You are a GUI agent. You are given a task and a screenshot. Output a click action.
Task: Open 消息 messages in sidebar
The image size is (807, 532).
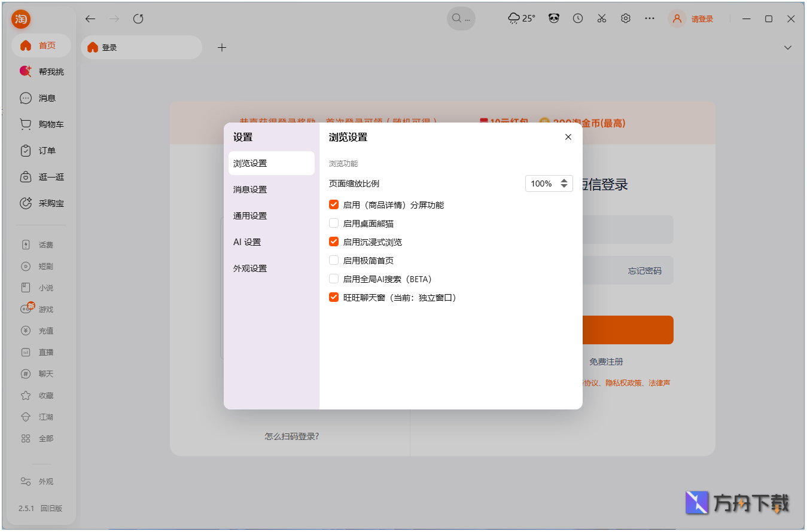(41, 98)
